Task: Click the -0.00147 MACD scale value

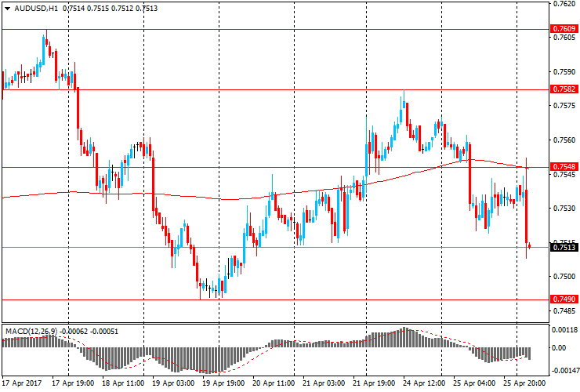Action: tap(564, 371)
